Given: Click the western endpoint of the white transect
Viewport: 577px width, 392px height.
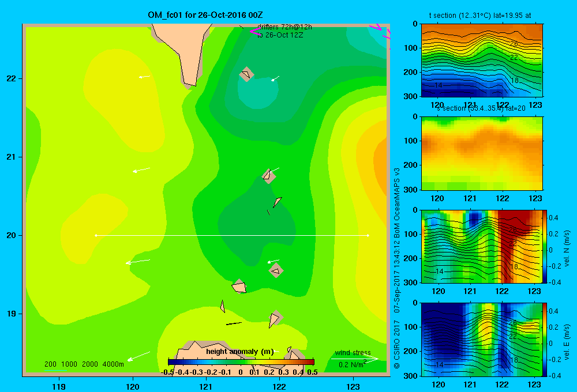Looking at the screenshot, I should pyautogui.click(x=96, y=235).
